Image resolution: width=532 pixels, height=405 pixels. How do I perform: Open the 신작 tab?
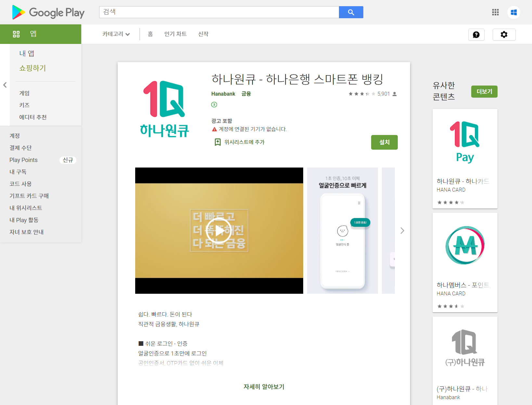(203, 34)
